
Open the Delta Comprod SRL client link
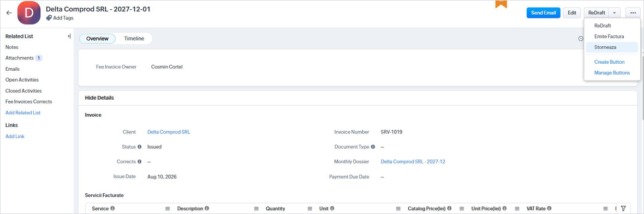coord(169,132)
